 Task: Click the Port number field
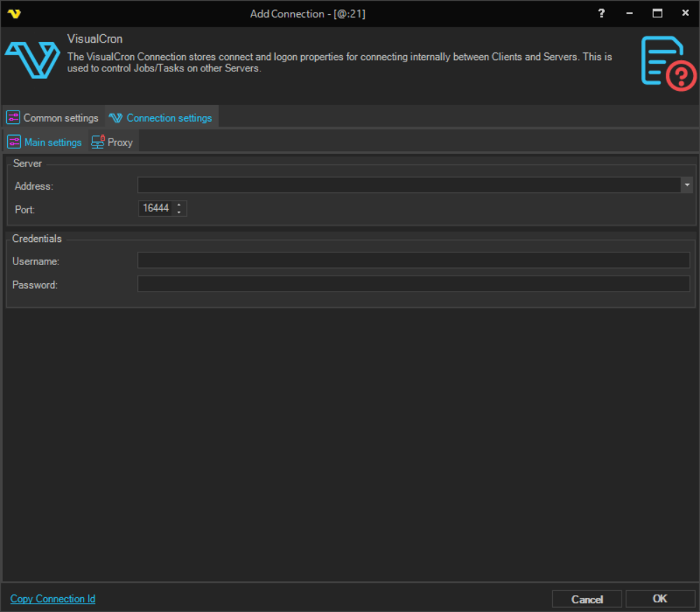coord(155,208)
